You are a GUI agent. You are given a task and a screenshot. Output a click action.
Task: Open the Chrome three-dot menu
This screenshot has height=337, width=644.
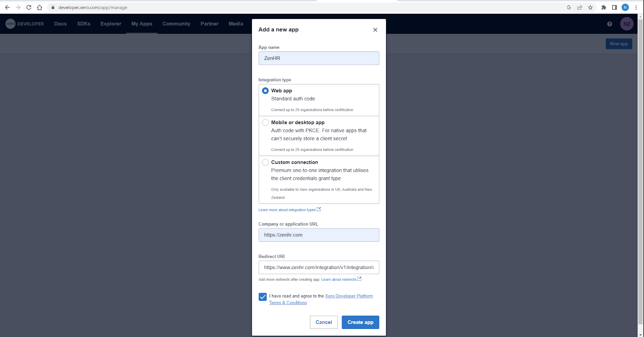coord(636,7)
